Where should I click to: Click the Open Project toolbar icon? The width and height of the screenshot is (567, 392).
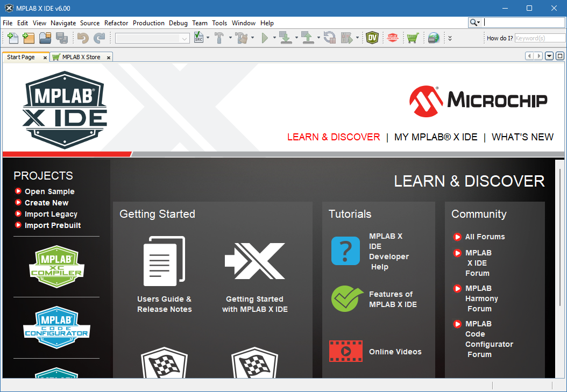tap(45, 38)
